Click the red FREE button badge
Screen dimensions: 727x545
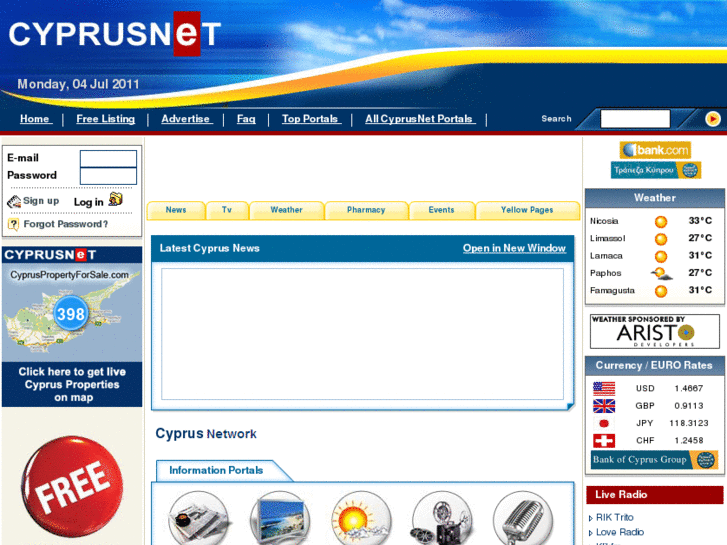(72, 486)
